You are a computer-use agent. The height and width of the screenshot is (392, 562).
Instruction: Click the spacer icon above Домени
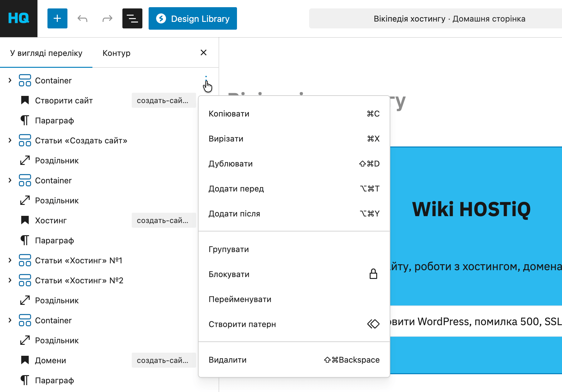25,340
